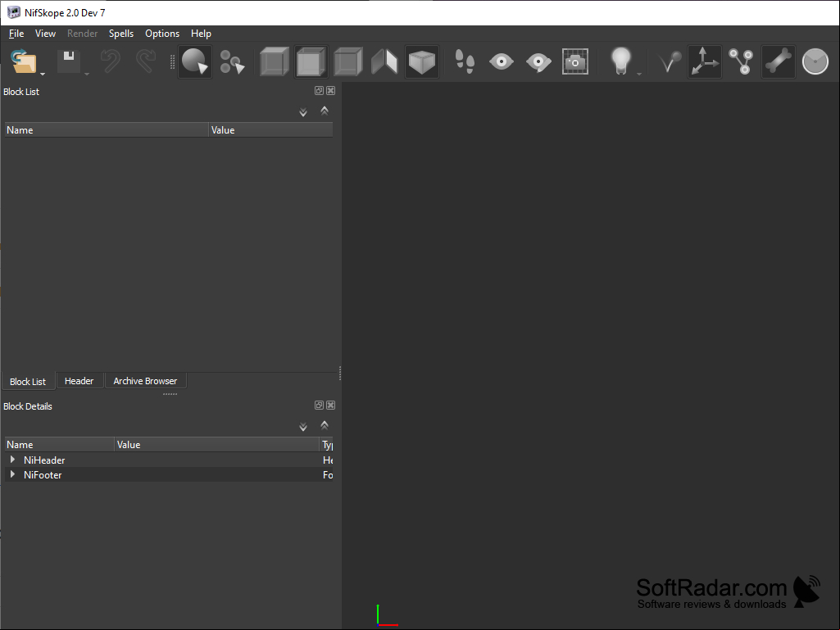The image size is (840, 630).
Task: Activate the Select Vertices tool
Action: (x=232, y=61)
